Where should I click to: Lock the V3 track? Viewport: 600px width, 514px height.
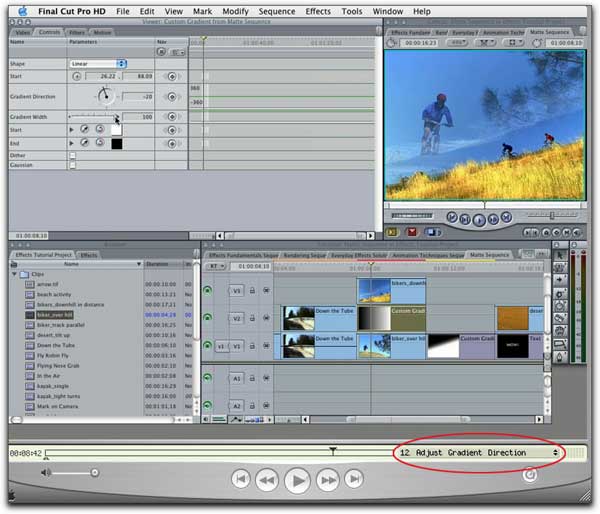coord(252,291)
